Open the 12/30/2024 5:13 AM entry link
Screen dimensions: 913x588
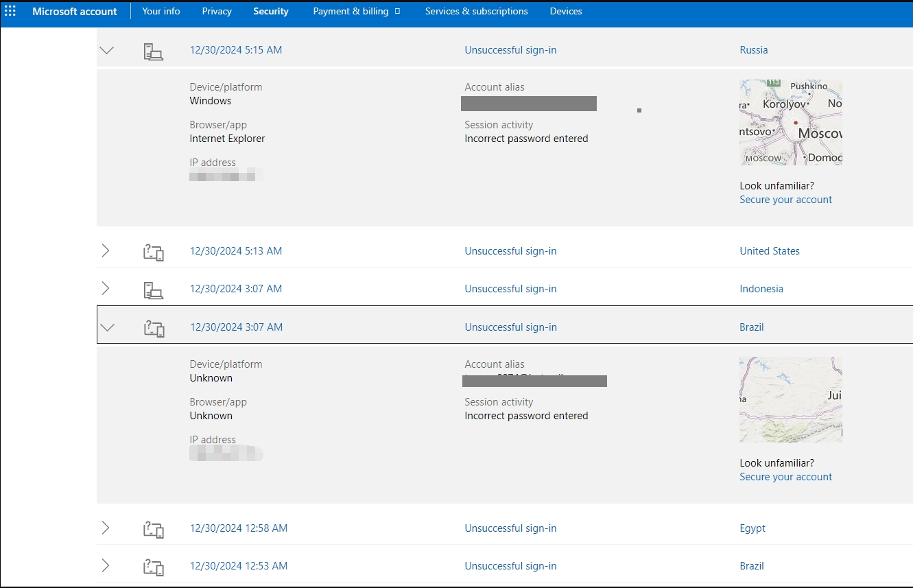pyautogui.click(x=236, y=251)
